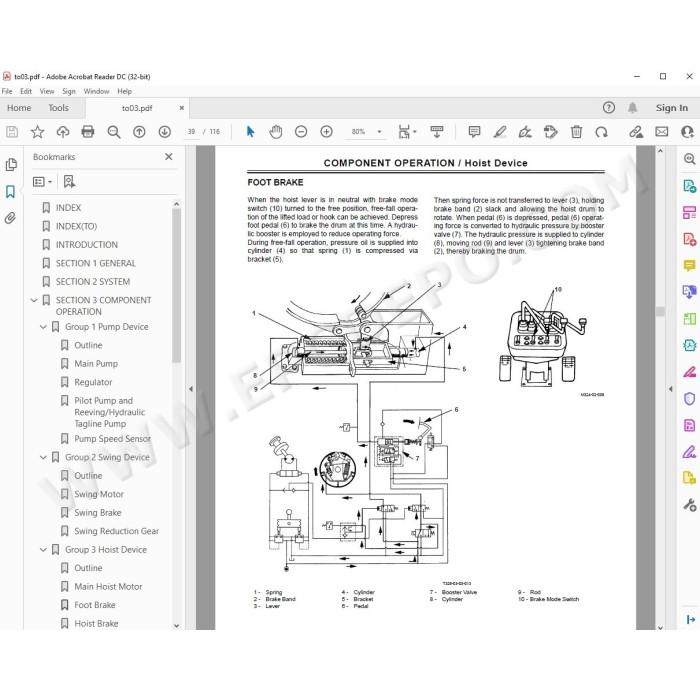Select the highlight text pen

500,132
